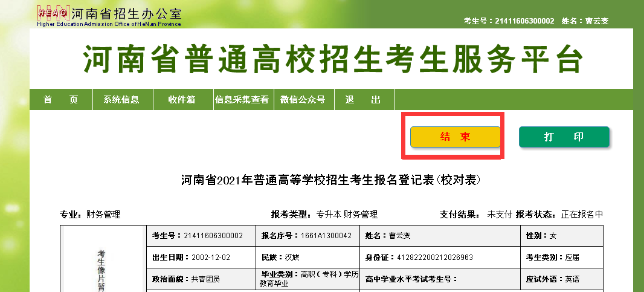The image size is (644, 292).
Task: Click the 河南省普通高校招生考生服务平台 banner title
Action: pos(333,60)
